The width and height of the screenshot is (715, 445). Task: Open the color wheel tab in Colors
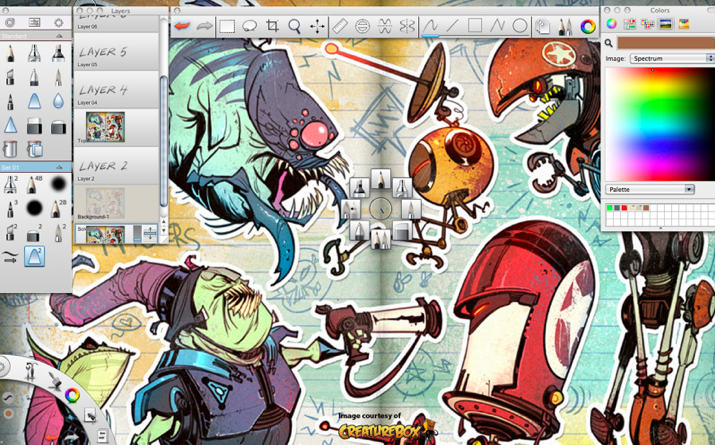pos(611,24)
